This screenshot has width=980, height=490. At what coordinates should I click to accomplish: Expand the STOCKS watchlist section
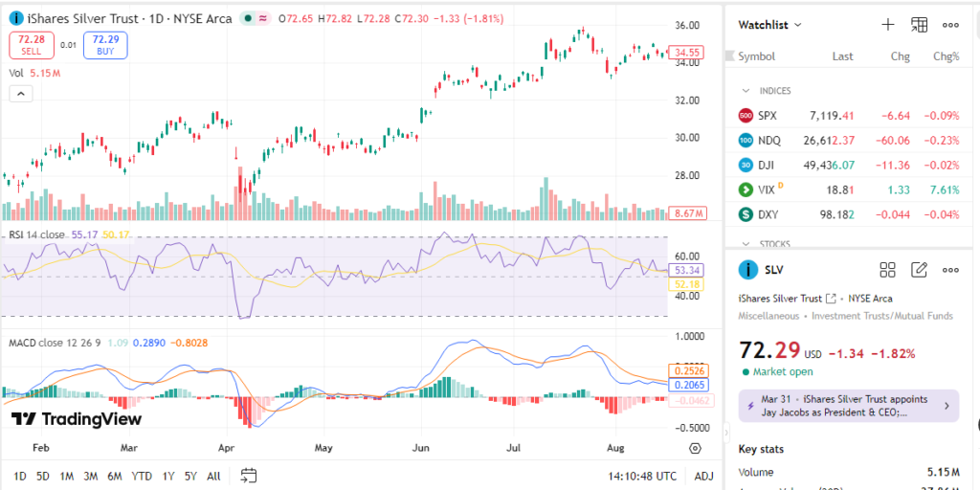(x=746, y=244)
